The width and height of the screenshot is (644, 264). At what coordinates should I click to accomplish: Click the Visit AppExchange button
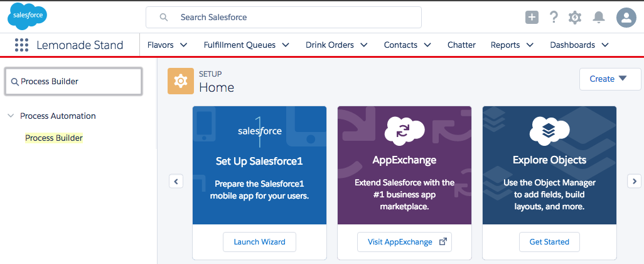coord(404,242)
